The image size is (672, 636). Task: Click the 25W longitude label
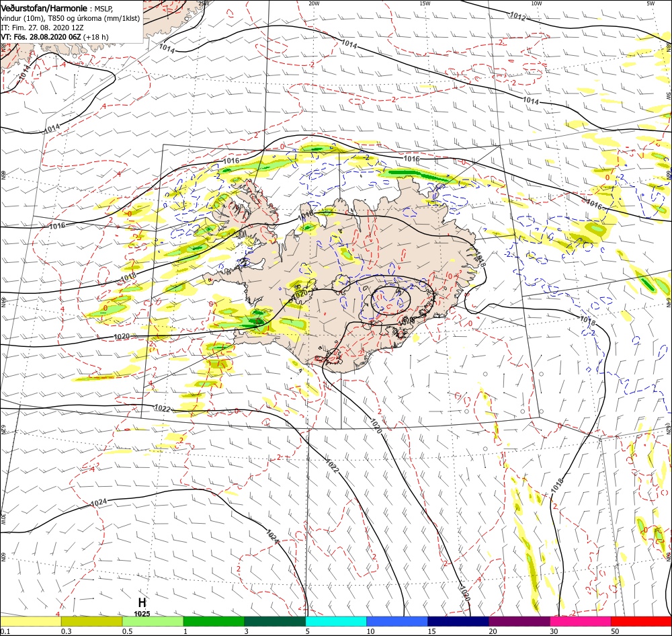pos(204,3)
